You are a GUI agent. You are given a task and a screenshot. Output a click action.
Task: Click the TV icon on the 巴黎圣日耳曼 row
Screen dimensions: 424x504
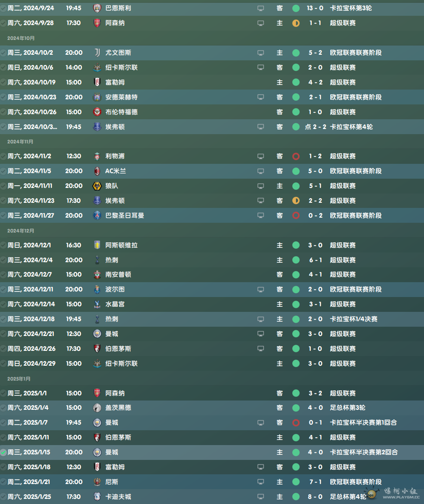pos(261,216)
